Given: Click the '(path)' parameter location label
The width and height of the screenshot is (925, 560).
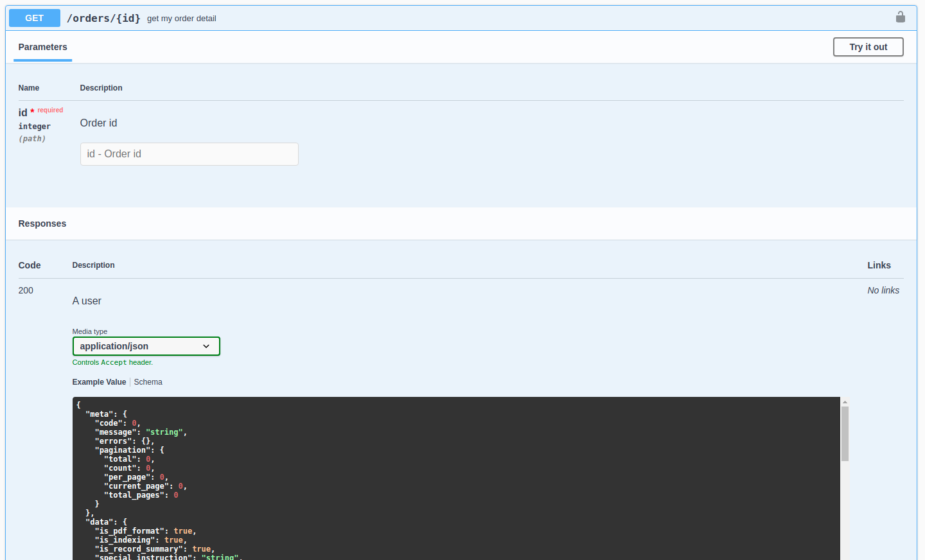Looking at the screenshot, I should click(x=32, y=139).
